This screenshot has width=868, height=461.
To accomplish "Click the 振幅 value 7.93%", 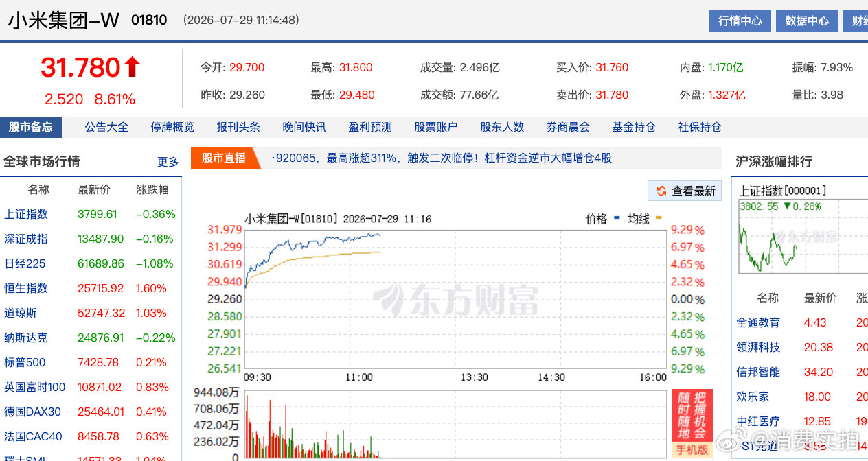I will click(837, 67).
